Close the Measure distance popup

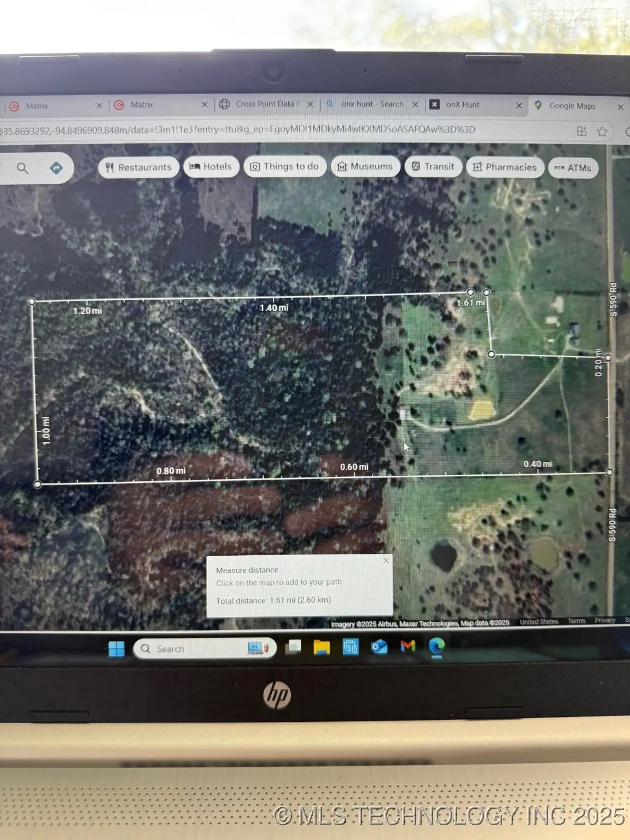coord(386,561)
